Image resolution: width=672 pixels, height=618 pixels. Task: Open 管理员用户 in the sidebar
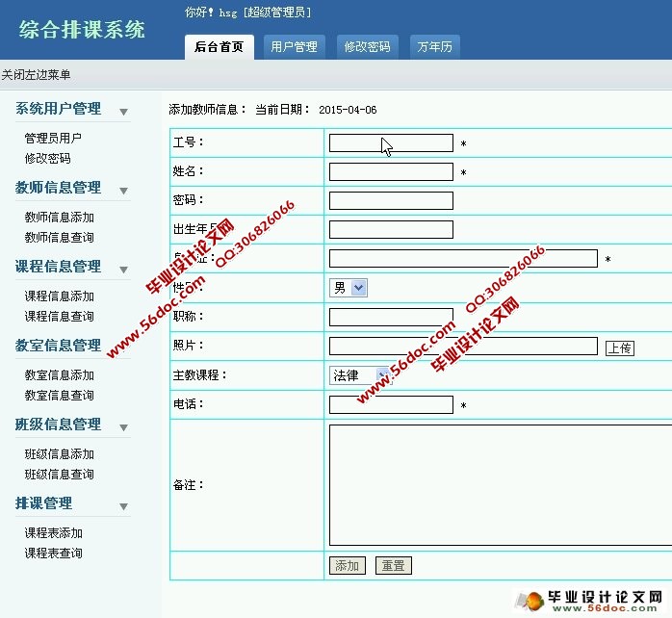click(53, 138)
